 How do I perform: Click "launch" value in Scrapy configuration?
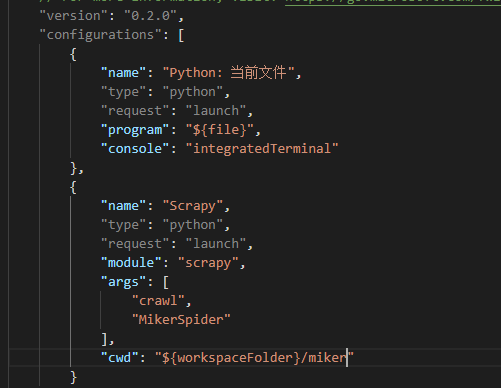click(x=216, y=244)
